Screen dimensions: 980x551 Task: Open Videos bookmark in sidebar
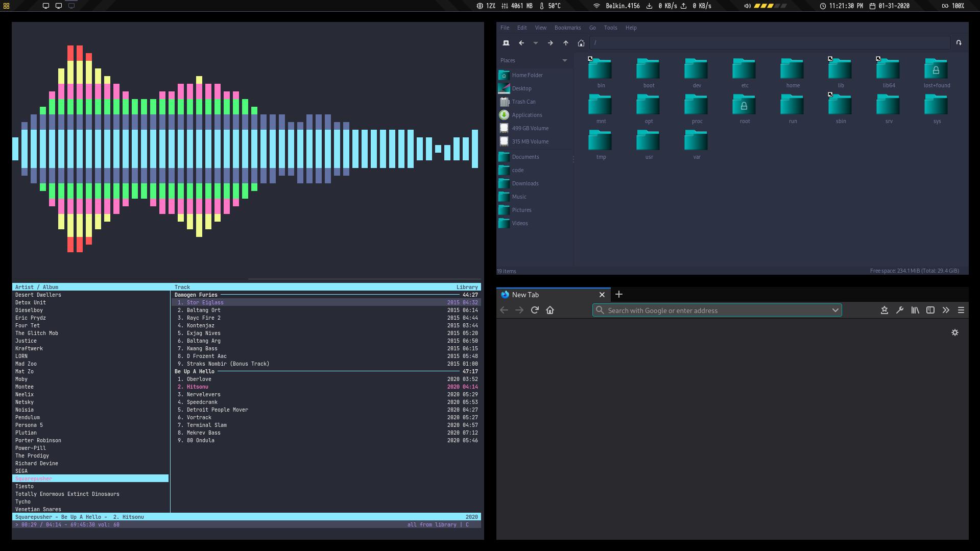pyautogui.click(x=535, y=223)
